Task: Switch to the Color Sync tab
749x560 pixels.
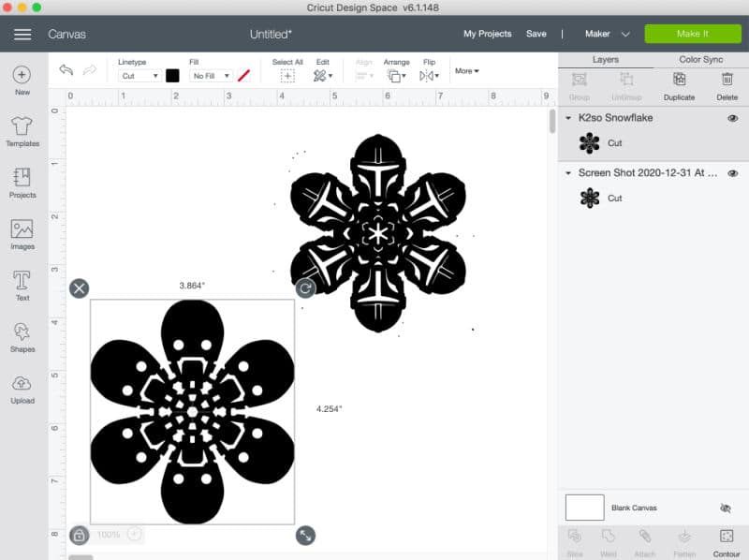Action: coord(700,60)
